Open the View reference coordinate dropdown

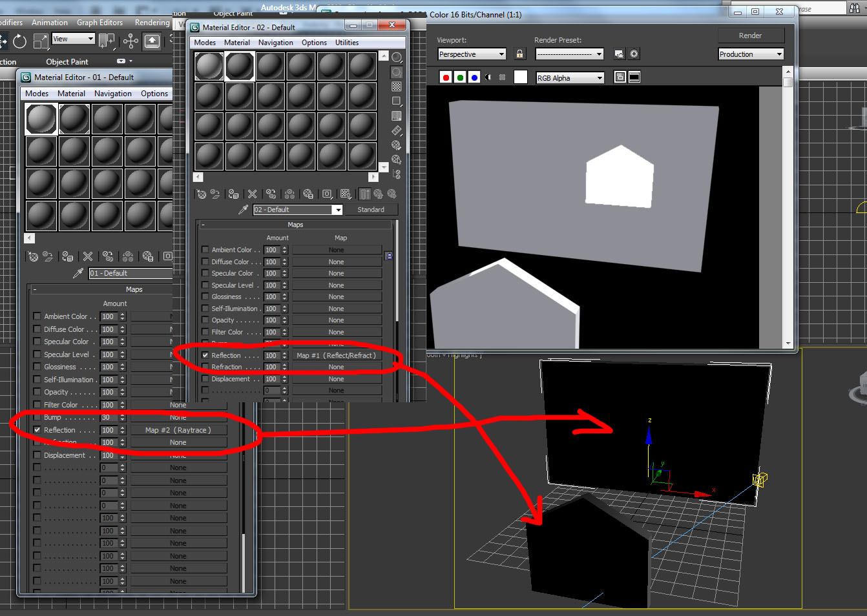(x=73, y=39)
